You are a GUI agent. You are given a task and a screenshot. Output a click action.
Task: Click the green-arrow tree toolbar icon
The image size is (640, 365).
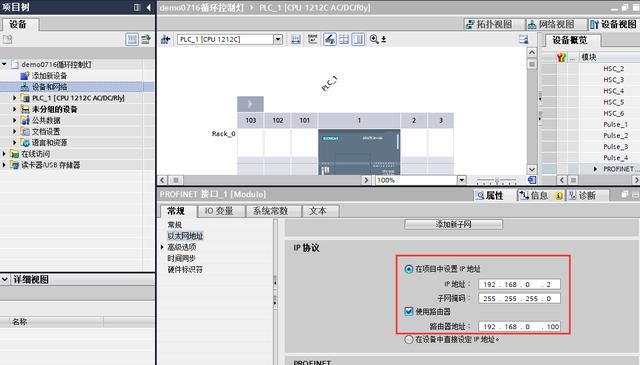[x=146, y=39]
